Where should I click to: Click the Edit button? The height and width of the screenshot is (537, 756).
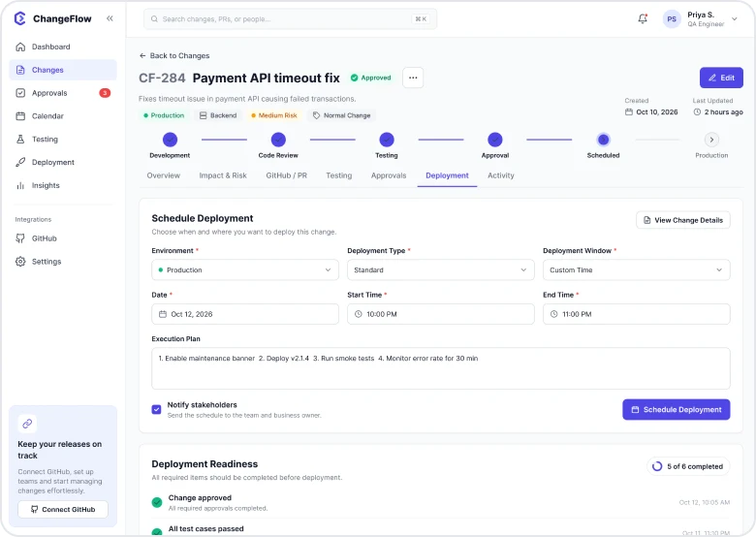721,78
